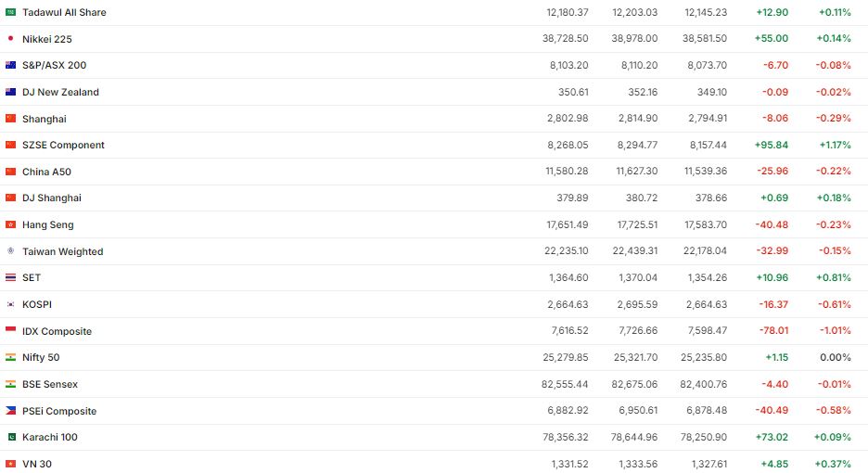This screenshot has height=473, width=868.
Task: Click the Indonesian flag beside IDX Composite
Action: (10, 331)
